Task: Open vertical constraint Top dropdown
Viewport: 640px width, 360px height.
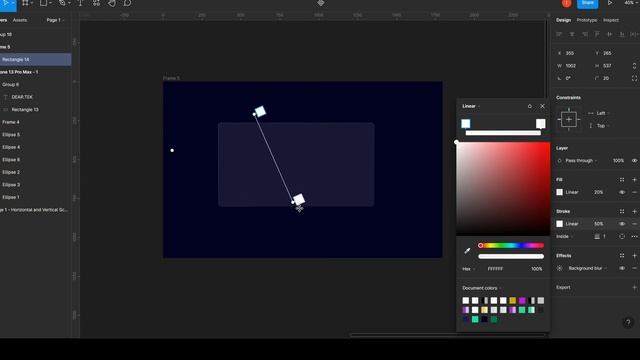Action: 602,126
